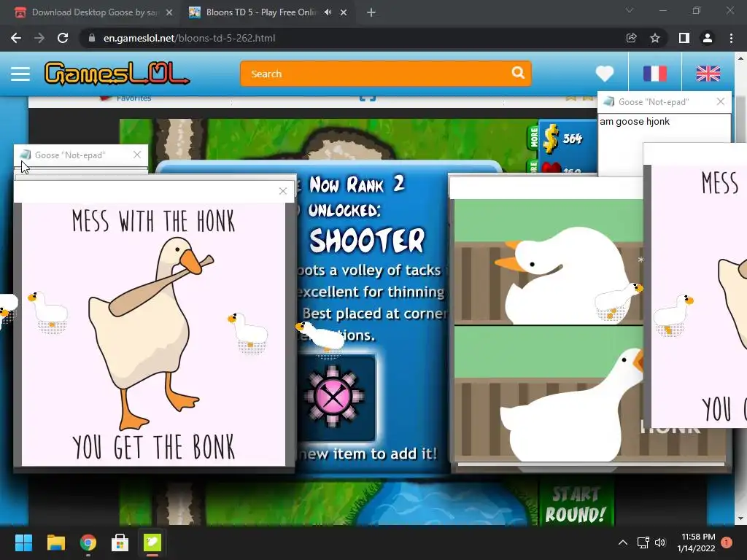Click the SHOOTER unlocked title
Image resolution: width=747 pixels, height=560 pixels.
point(366,239)
